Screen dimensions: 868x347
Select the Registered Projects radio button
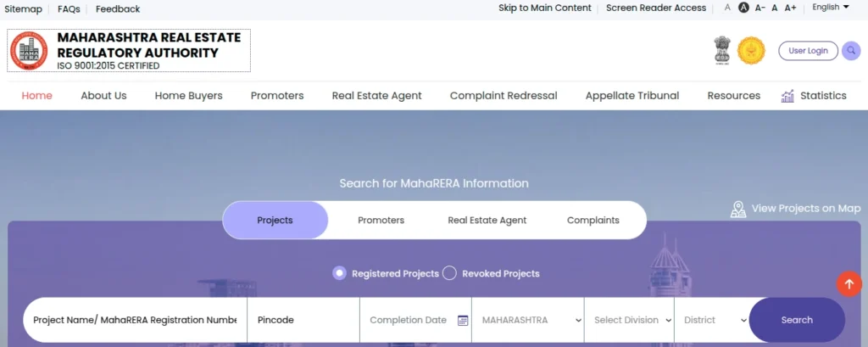[339, 273]
